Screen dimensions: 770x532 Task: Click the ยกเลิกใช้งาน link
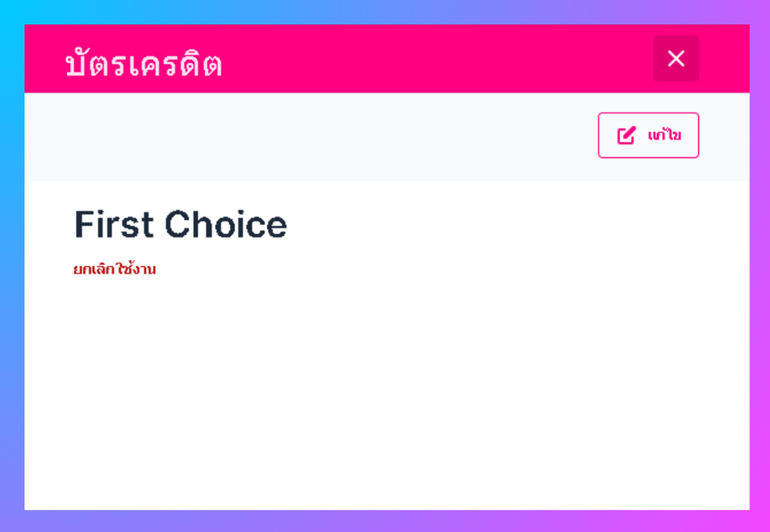click(115, 269)
